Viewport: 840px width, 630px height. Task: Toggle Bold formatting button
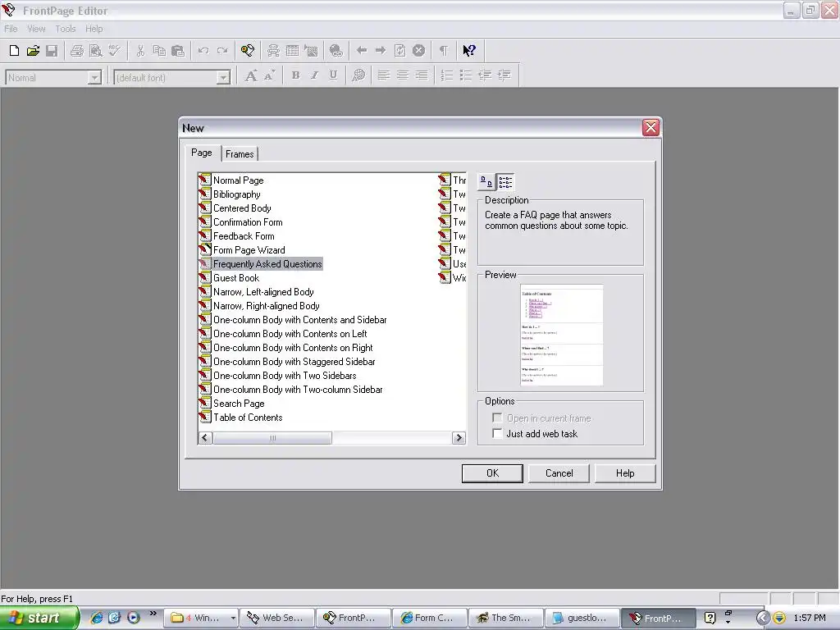tap(295, 76)
